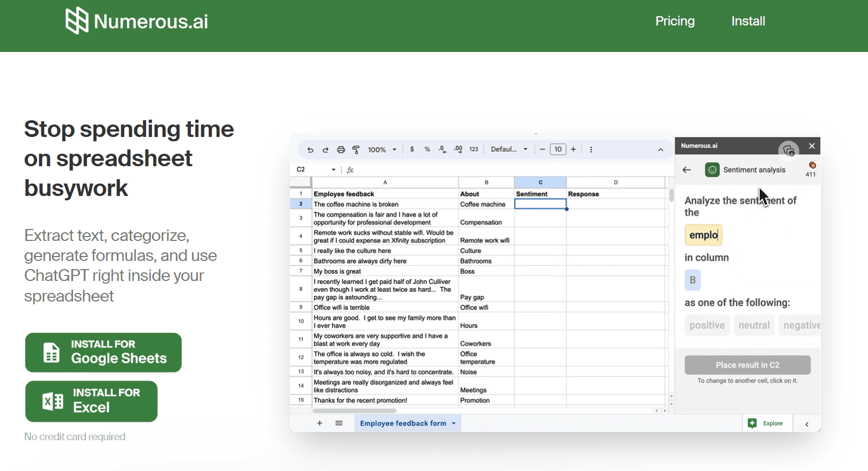Click the redo icon in spreadsheet toolbar
The height and width of the screenshot is (471, 868).
pyautogui.click(x=326, y=150)
